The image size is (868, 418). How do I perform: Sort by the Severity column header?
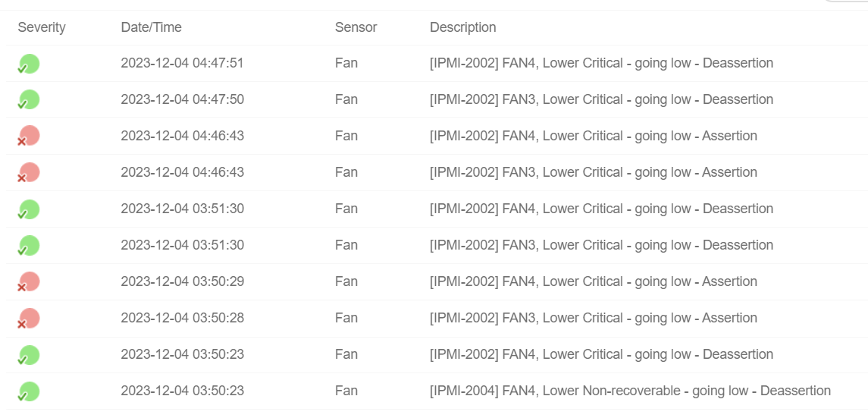[x=42, y=27]
